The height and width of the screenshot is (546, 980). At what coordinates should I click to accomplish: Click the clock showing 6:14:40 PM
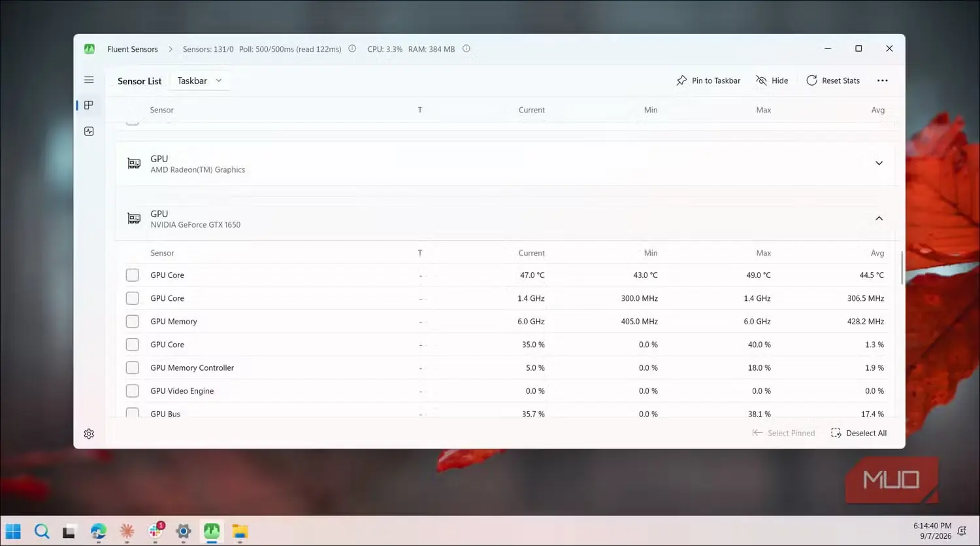click(x=932, y=526)
